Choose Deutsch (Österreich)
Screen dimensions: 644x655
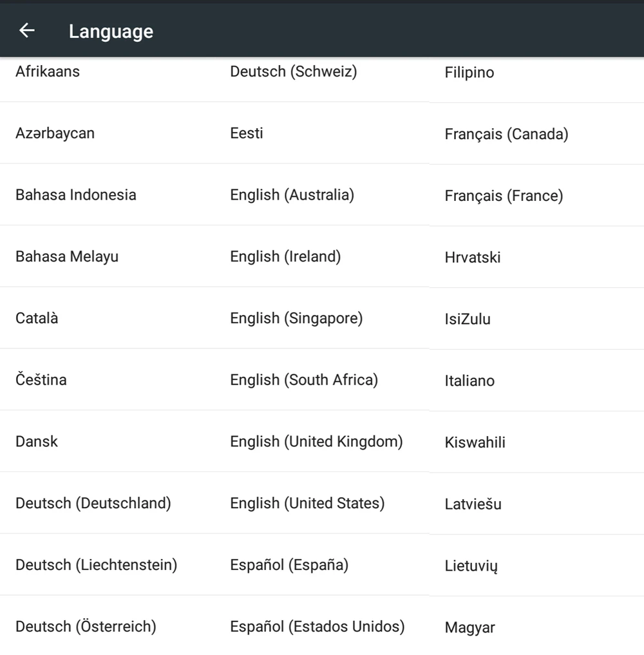(x=86, y=626)
